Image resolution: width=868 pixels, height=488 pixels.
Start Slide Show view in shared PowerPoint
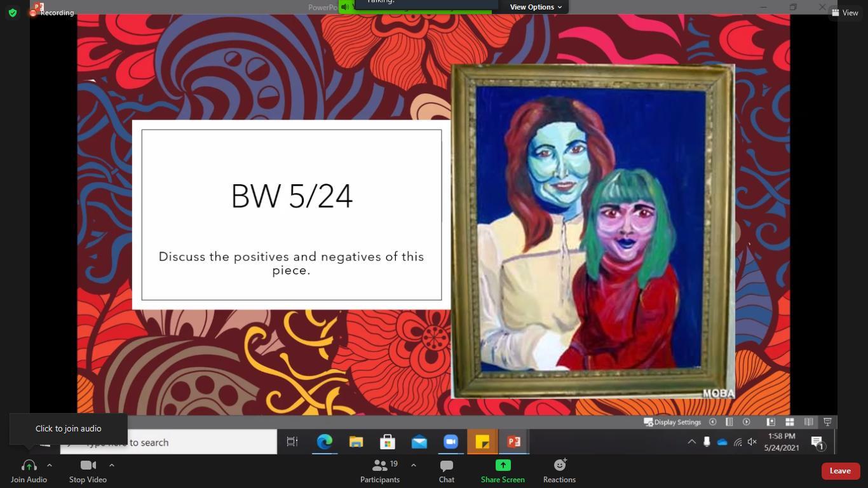827,422
